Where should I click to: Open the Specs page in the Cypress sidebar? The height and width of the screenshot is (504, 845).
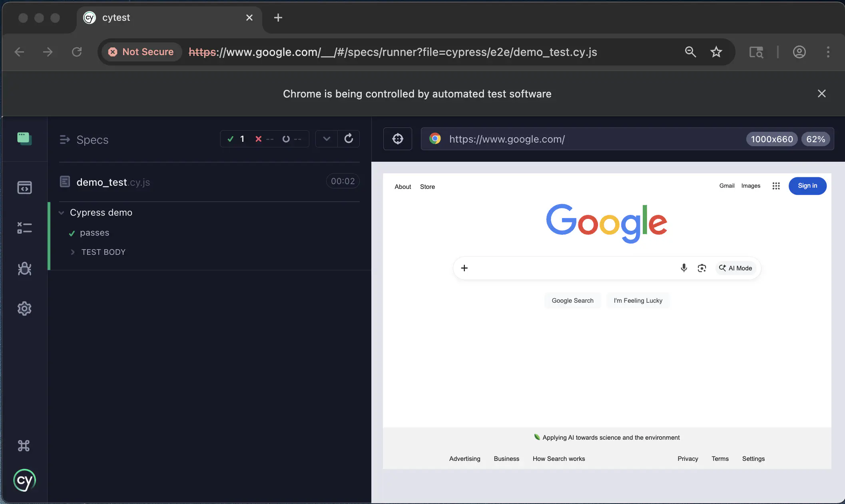(24, 187)
